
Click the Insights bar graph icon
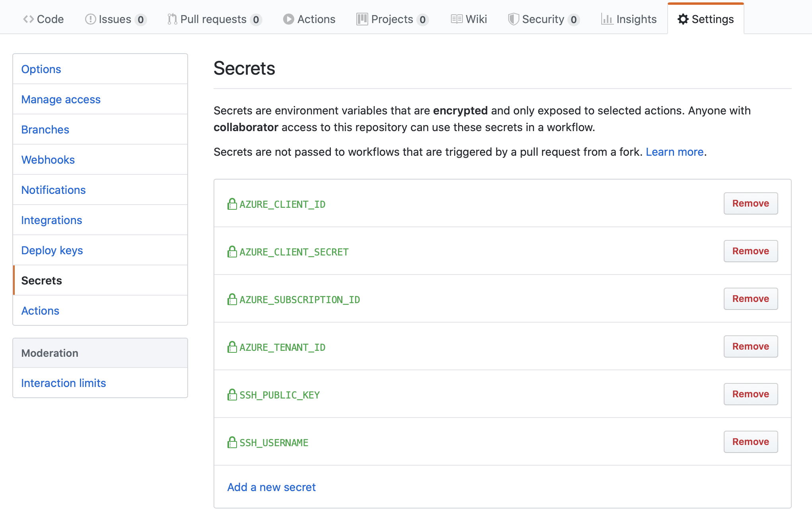[607, 19]
